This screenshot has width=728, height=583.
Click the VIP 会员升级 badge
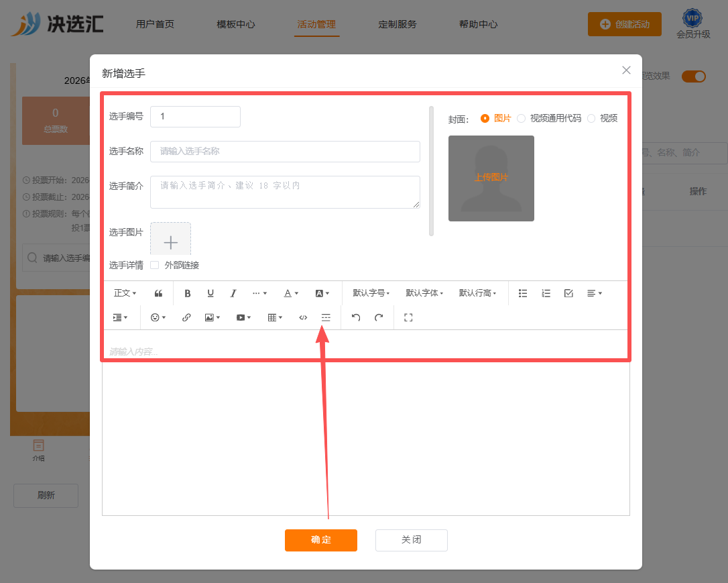pos(692,24)
